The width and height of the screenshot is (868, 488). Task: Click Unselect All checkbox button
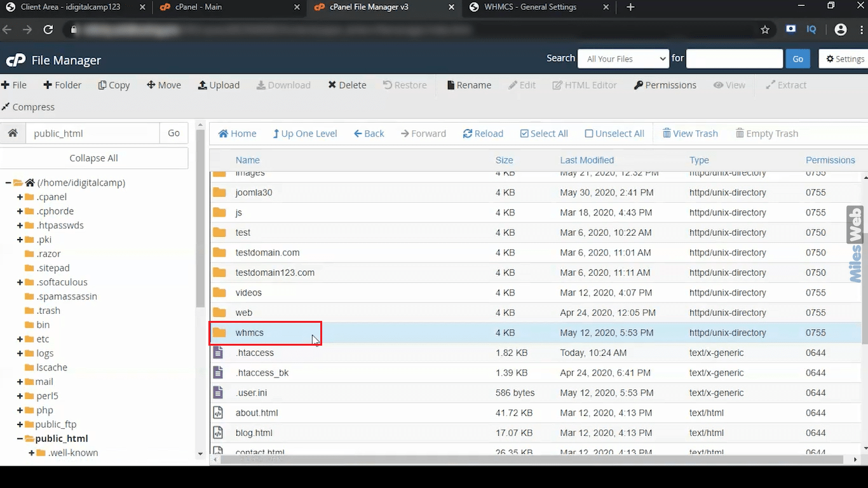[x=614, y=133]
